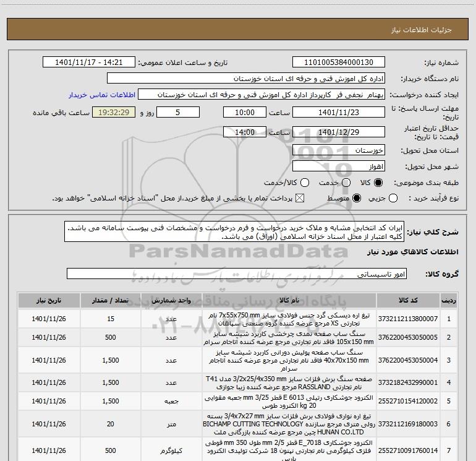Click the E 6013 electrode product name
476x461 pixels.
[289, 402]
